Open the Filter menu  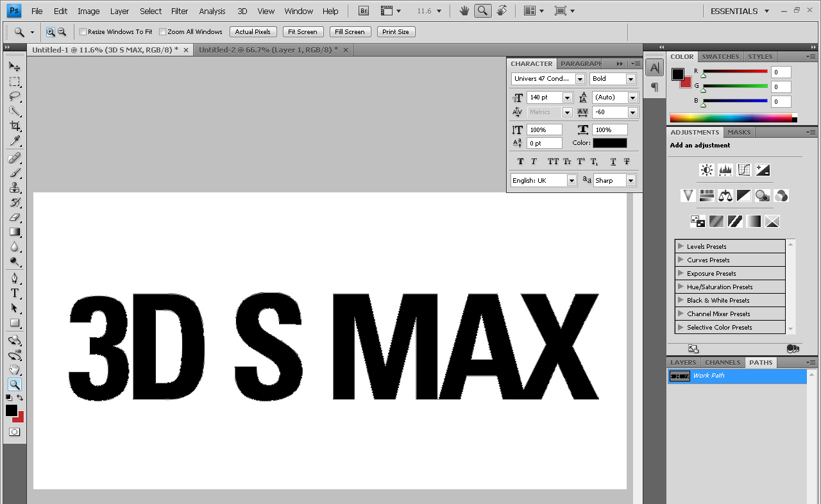pyautogui.click(x=180, y=11)
